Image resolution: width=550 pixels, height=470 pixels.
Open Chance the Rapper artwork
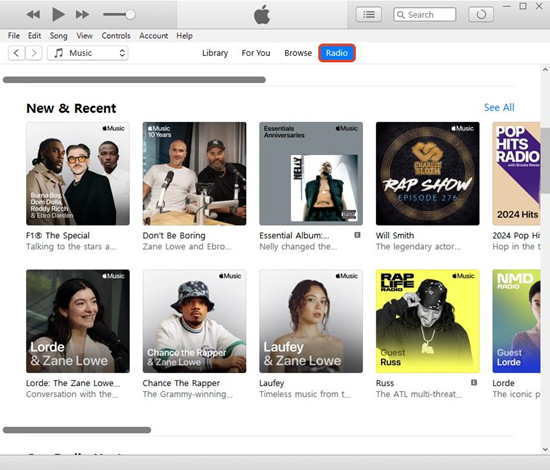(194, 321)
